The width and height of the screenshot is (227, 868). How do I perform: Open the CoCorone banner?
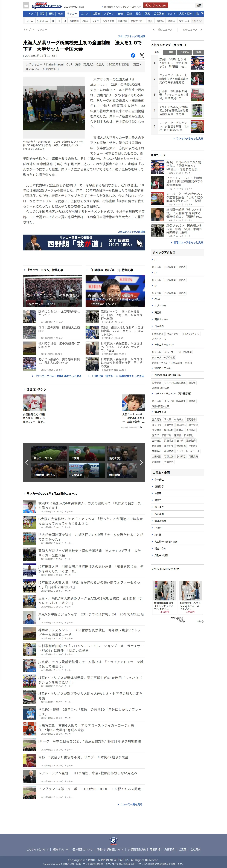[156, 5]
